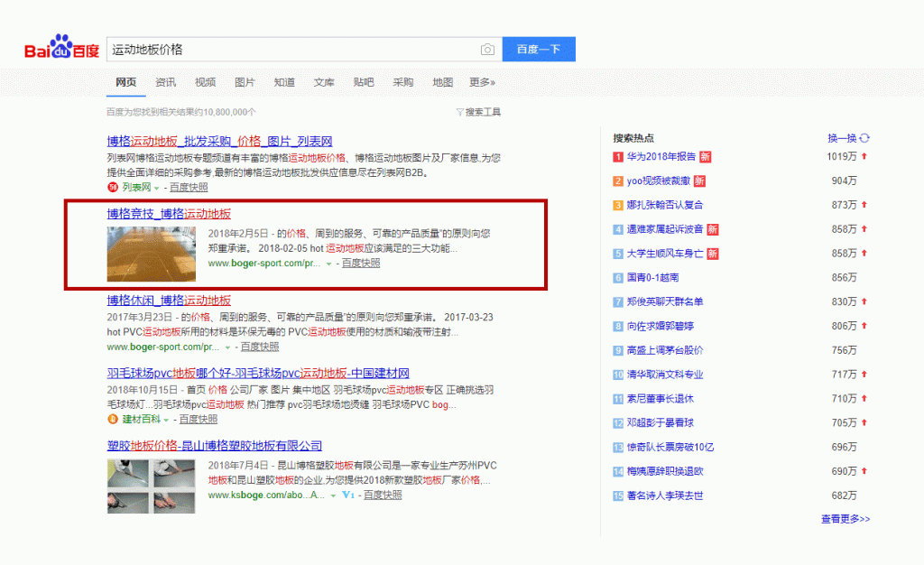Click the 列表网 site favicon
924x565 pixels.
[113, 188]
